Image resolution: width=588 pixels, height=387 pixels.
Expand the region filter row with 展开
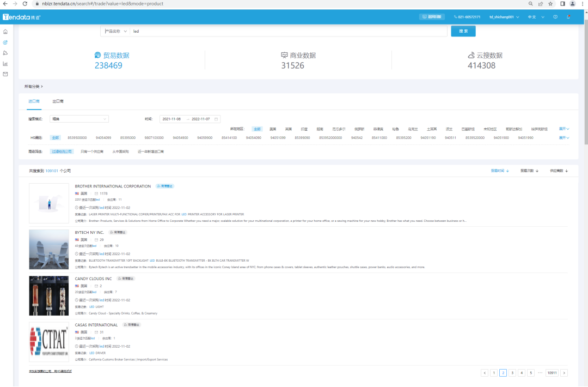point(564,129)
